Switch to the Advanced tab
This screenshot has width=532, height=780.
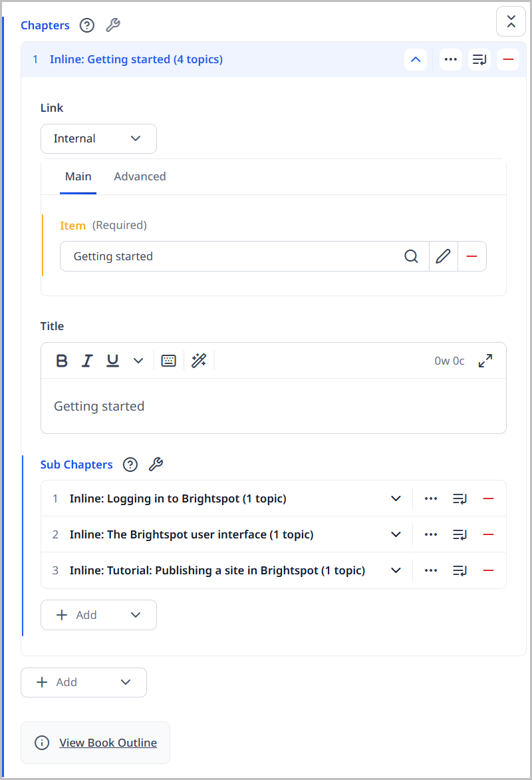[x=140, y=176]
